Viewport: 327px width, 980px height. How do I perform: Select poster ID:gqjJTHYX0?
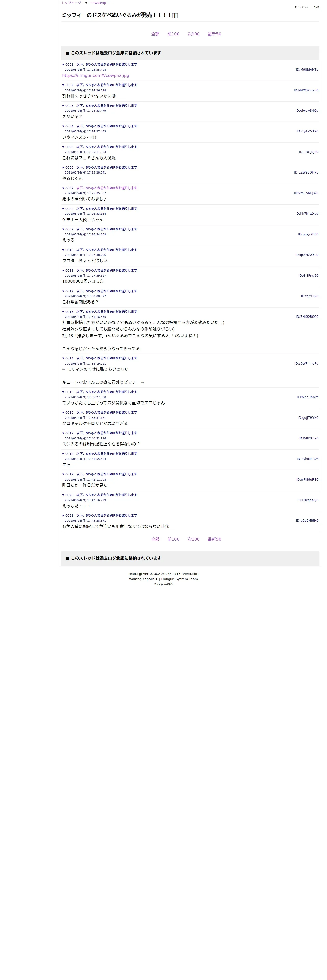pyautogui.click(x=308, y=418)
